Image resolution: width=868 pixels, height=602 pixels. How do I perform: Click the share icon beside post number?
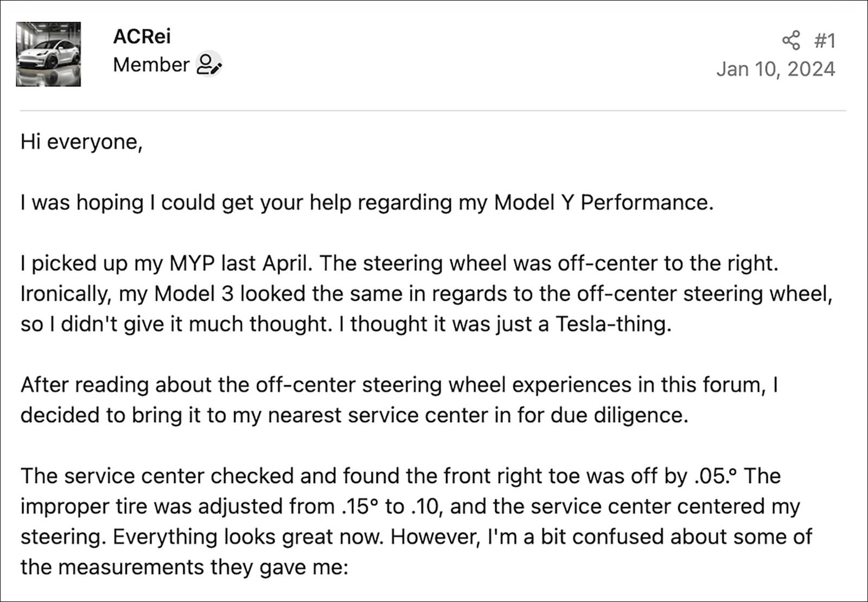[790, 40]
